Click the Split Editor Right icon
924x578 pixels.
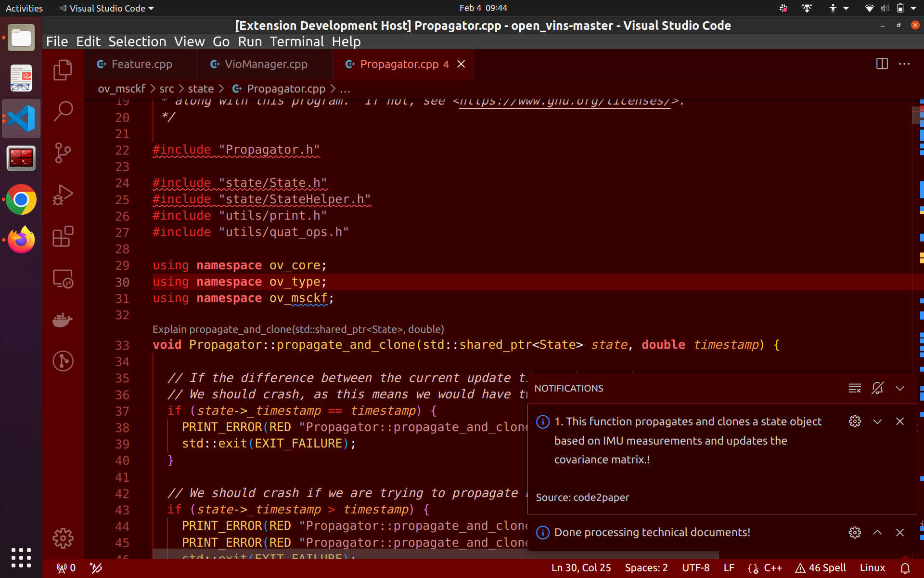pyautogui.click(x=882, y=64)
